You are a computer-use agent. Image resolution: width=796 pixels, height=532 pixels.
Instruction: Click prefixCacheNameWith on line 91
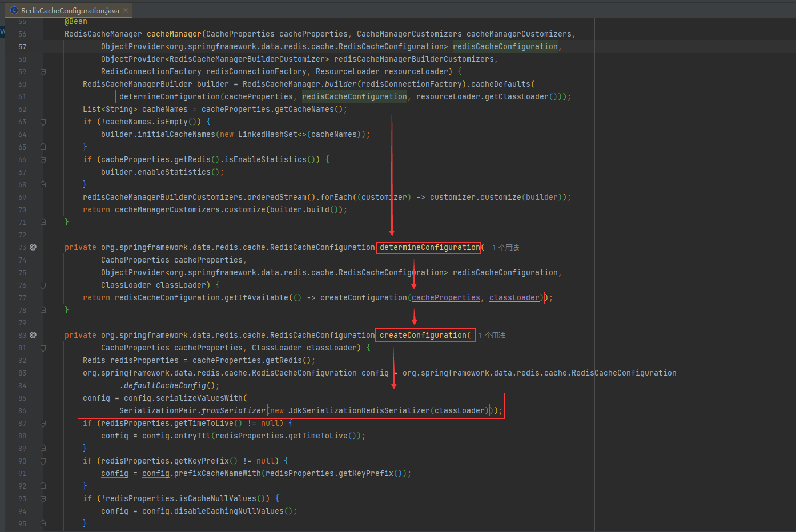tap(218, 474)
